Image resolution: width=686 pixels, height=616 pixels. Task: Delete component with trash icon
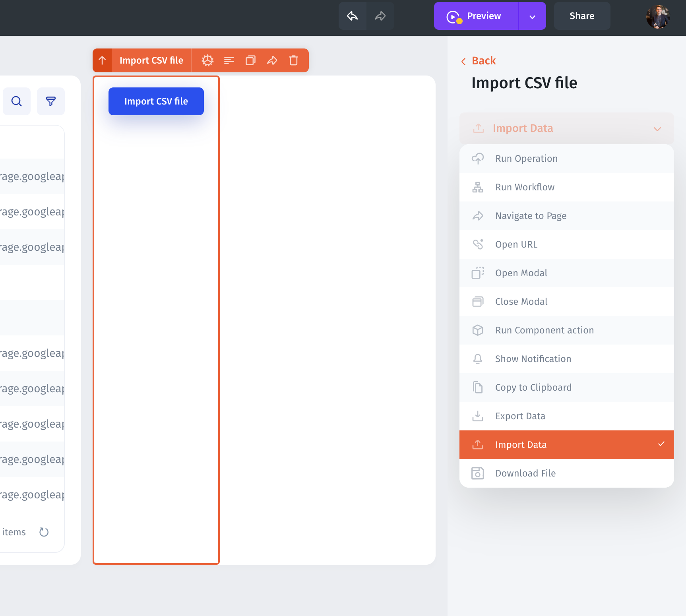point(294,60)
